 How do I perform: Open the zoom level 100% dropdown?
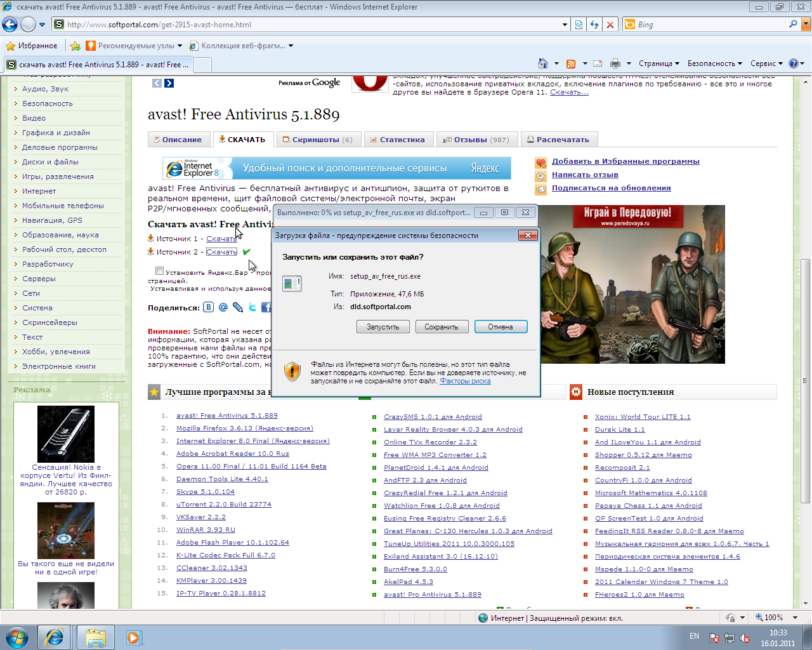coord(773,618)
